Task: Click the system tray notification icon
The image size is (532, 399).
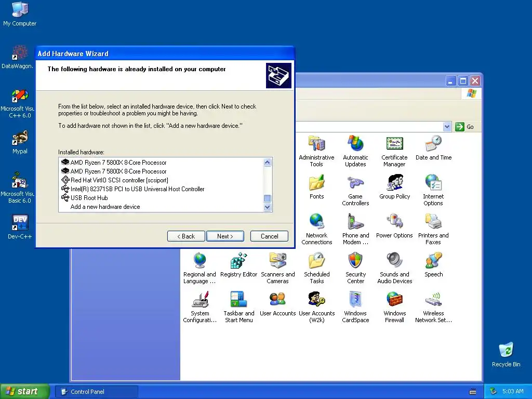Action: [x=494, y=392]
